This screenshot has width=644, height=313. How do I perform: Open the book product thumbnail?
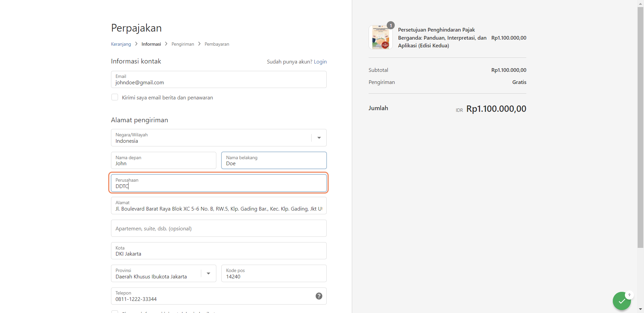pyautogui.click(x=381, y=37)
